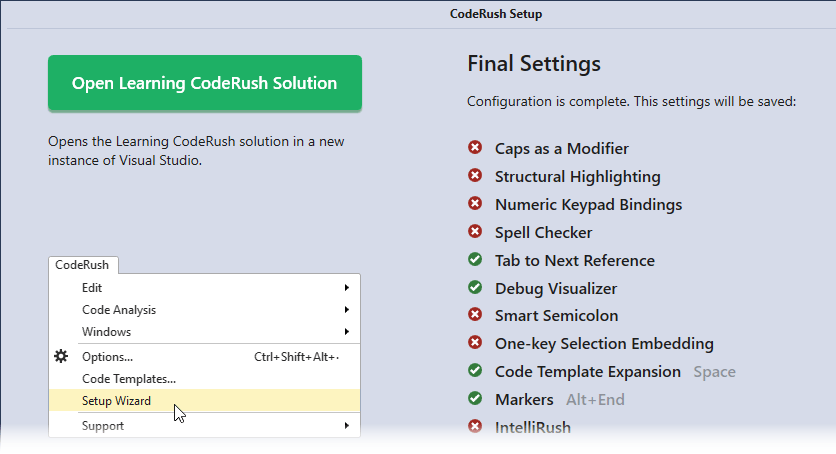This screenshot has height=454, width=836.
Task: Open the Support submenu entry
Action: click(x=103, y=426)
